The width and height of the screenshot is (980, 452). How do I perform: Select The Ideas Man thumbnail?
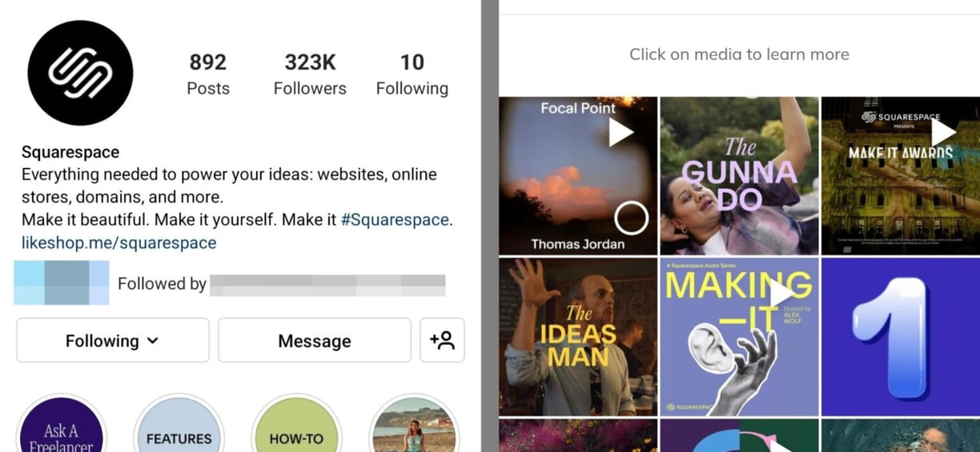578,337
